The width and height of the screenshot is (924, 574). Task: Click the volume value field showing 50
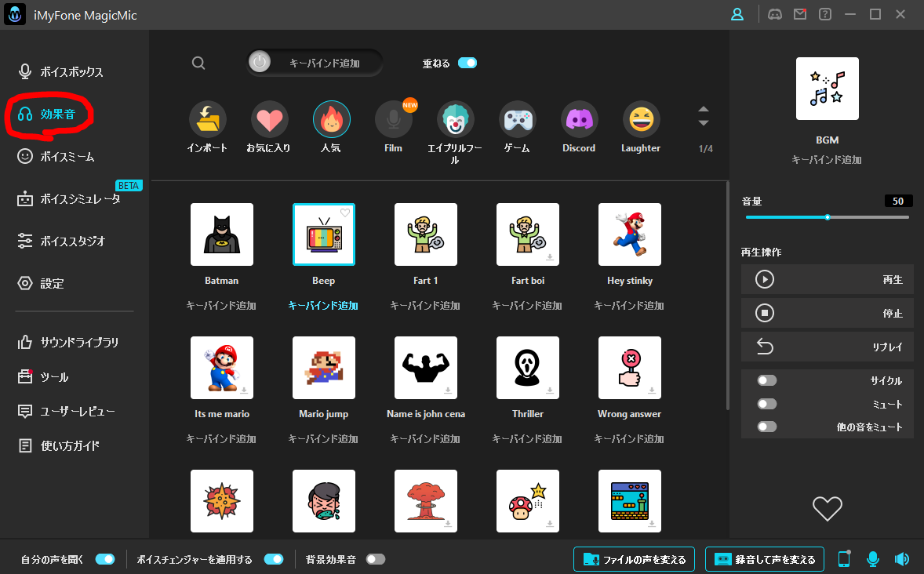898,201
